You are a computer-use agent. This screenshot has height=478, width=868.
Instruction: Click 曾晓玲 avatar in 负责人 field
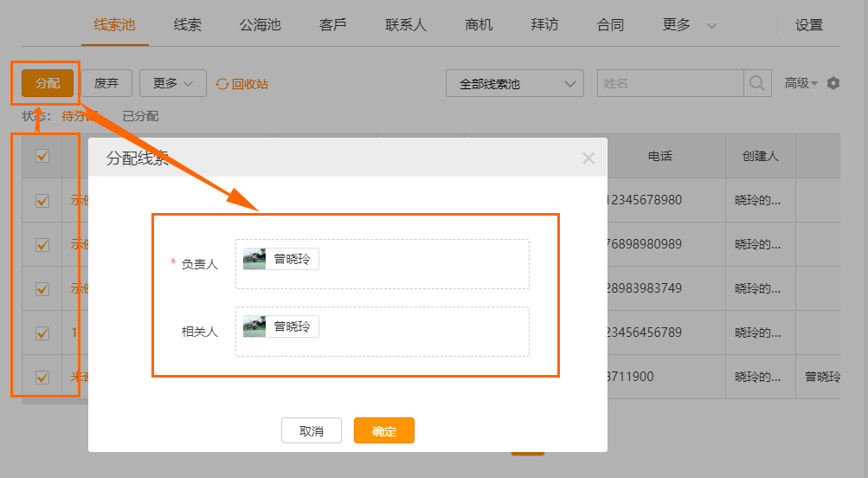(x=254, y=259)
